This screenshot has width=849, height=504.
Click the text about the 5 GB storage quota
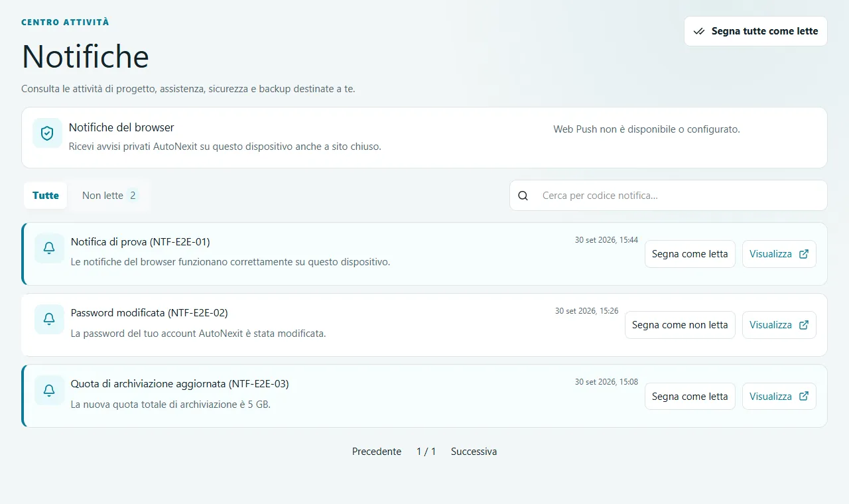170,404
